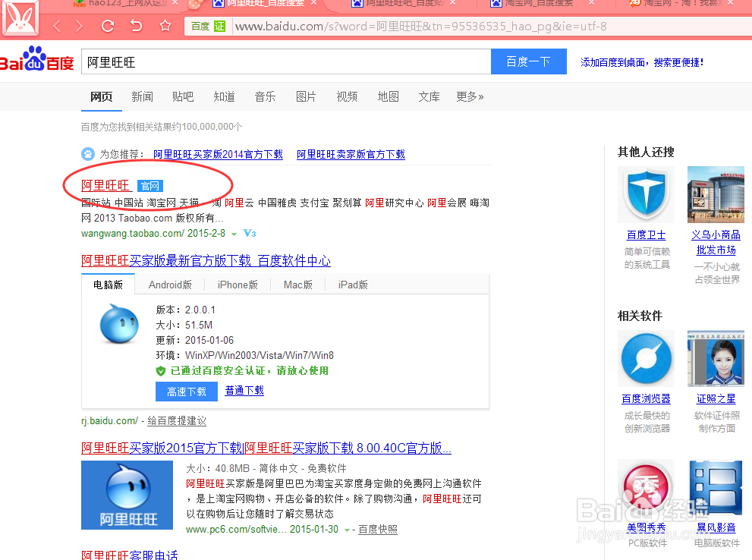Image resolution: width=752 pixels, height=560 pixels.
Task: Click the green shield safety icon
Action: coord(161,370)
